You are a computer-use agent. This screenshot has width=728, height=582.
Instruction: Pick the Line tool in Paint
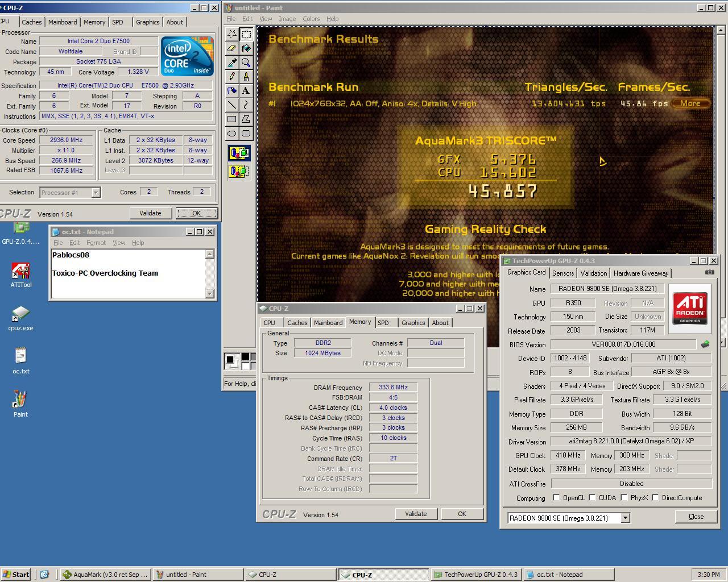232,105
